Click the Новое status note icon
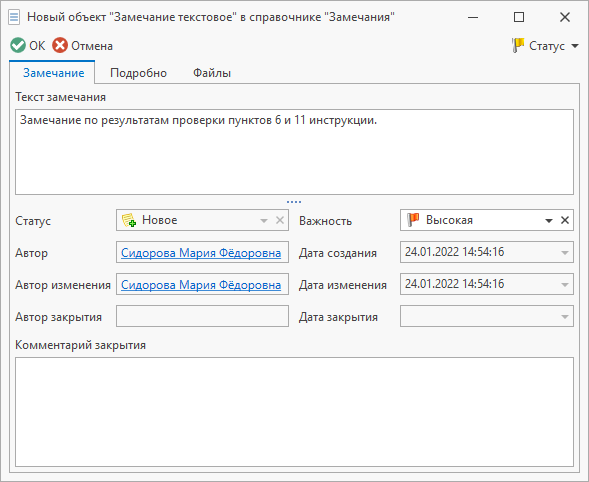The height and width of the screenshot is (482, 589). coord(129,220)
